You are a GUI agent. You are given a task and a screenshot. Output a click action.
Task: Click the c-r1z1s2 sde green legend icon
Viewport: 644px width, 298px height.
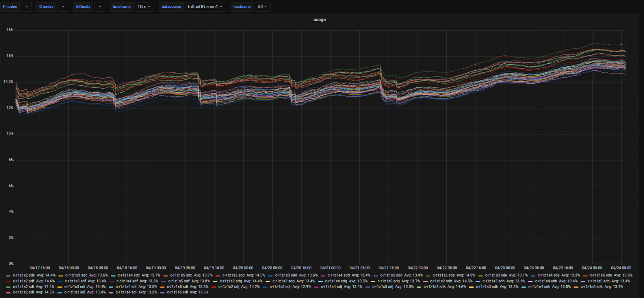[429, 275]
